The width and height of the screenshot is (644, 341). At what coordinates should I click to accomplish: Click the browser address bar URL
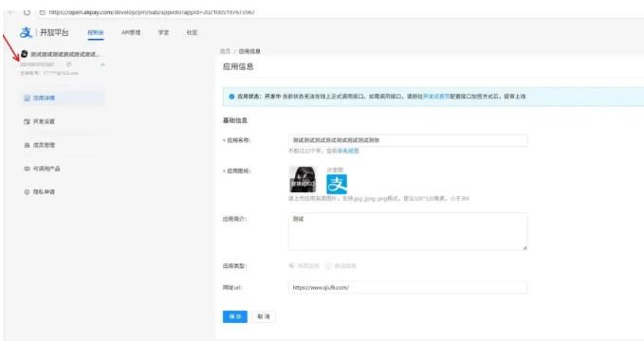pos(152,12)
